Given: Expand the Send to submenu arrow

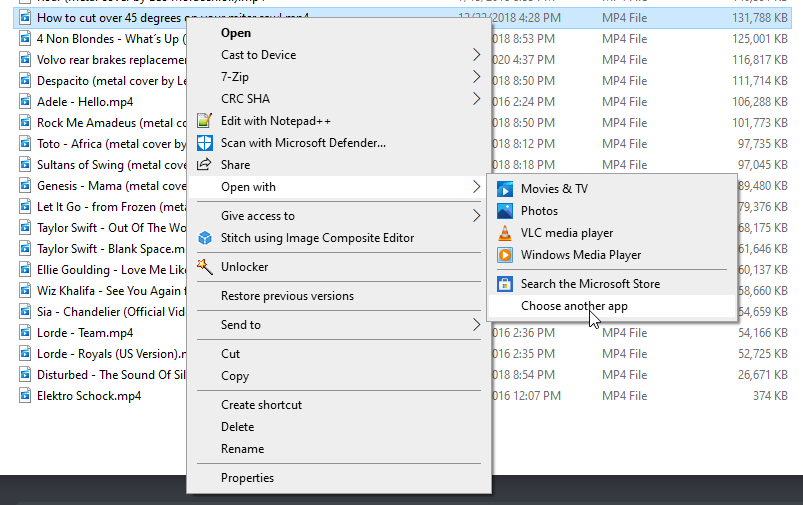Looking at the screenshot, I should 476,325.
